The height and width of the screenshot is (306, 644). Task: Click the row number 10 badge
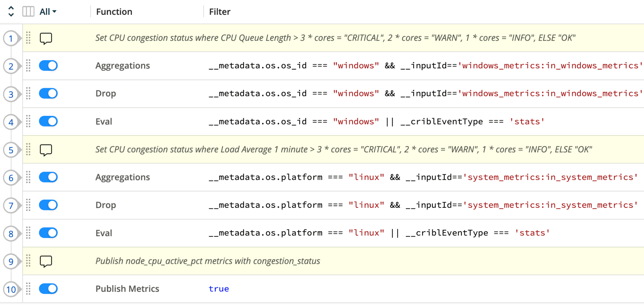pyautogui.click(x=11, y=289)
